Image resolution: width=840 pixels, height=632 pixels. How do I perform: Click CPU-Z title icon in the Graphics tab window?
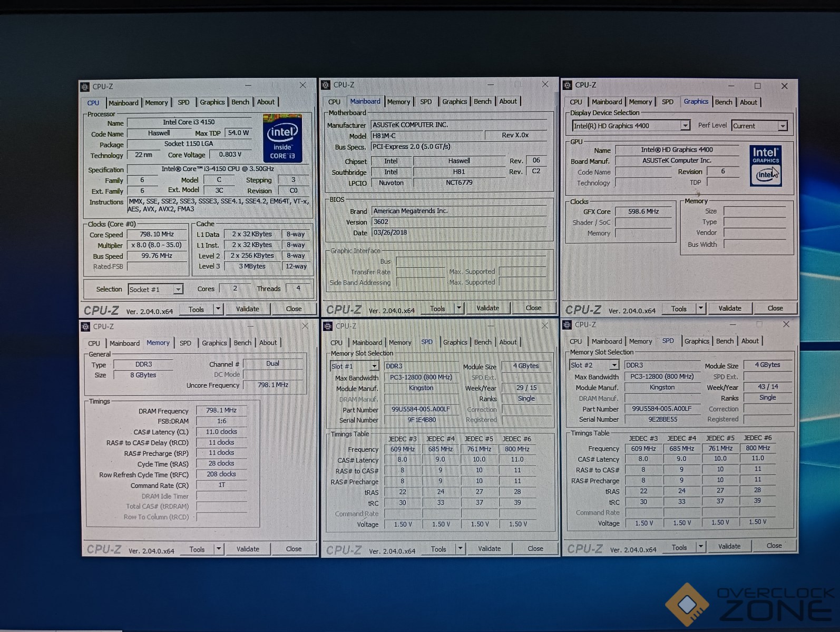point(567,85)
